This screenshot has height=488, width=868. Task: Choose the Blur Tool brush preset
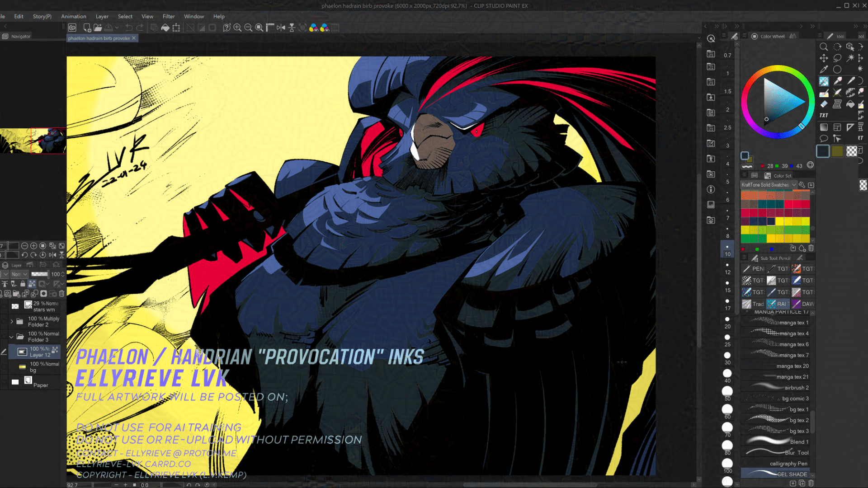(777, 452)
